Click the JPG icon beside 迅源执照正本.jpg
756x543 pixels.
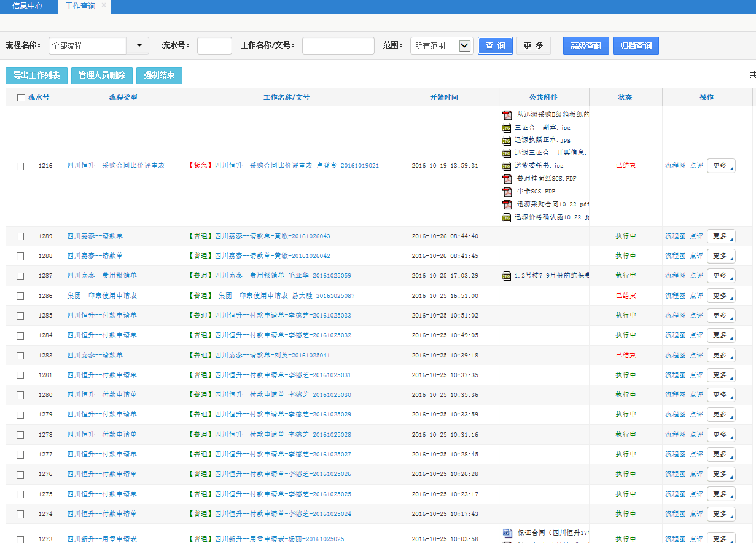click(x=507, y=140)
